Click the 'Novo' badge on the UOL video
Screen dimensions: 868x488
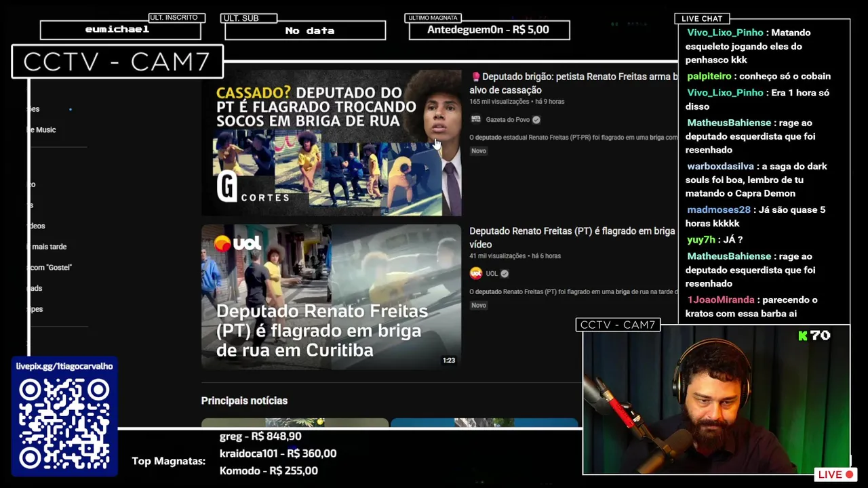point(479,305)
